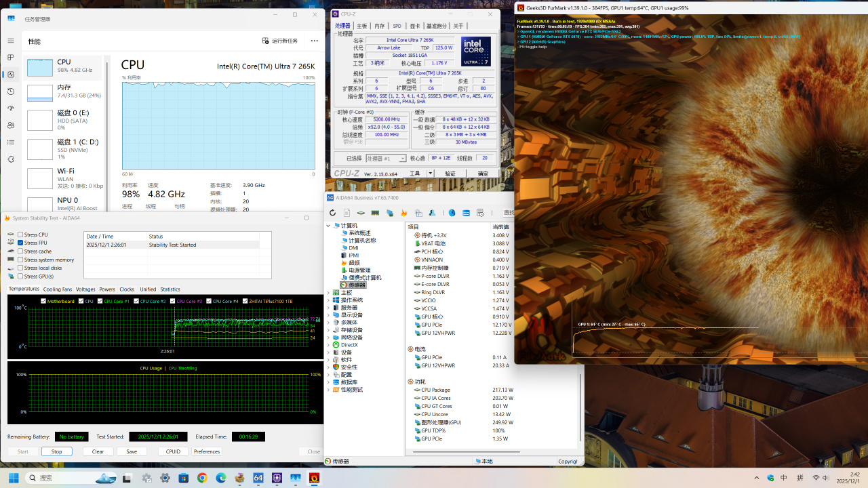Click Task Manager more options ellipsis

pyautogui.click(x=314, y=41)
